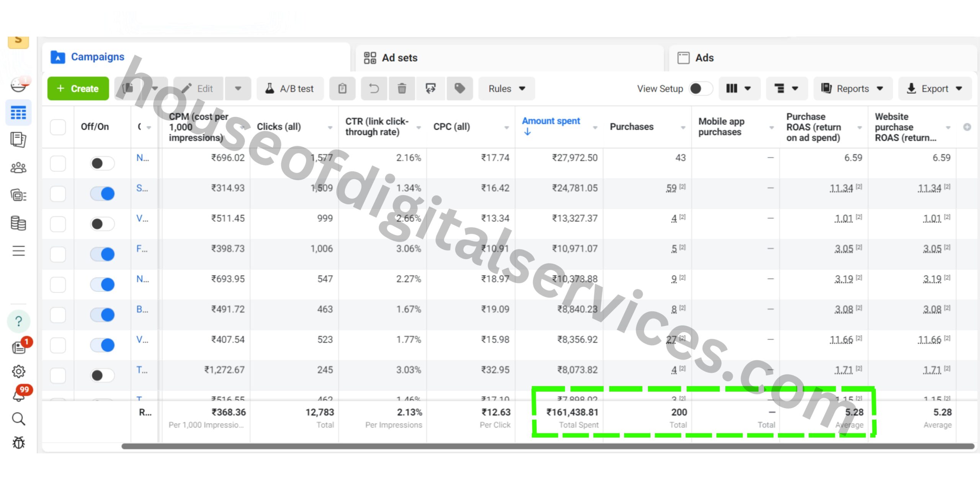980x490 pixels.
Task: Click the clipboard paste icon
Action: (342, 88)
